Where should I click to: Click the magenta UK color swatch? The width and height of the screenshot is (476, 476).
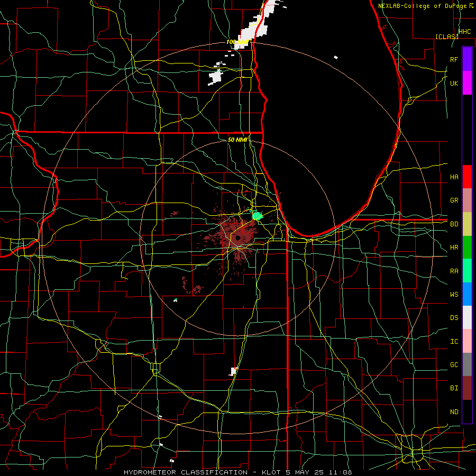coord(467,83)
